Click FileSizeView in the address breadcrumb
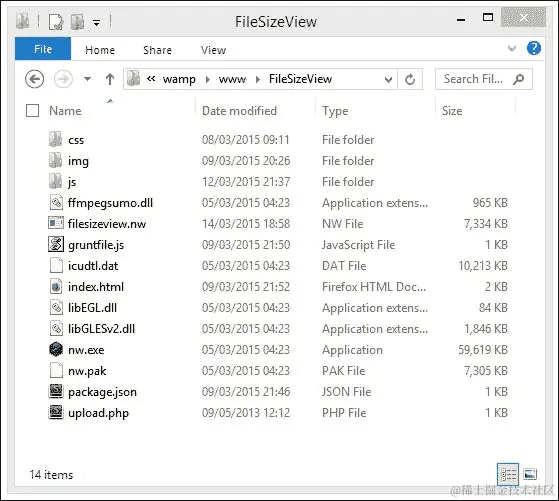Viewport: 559px width, 501px height. (301, 79)
